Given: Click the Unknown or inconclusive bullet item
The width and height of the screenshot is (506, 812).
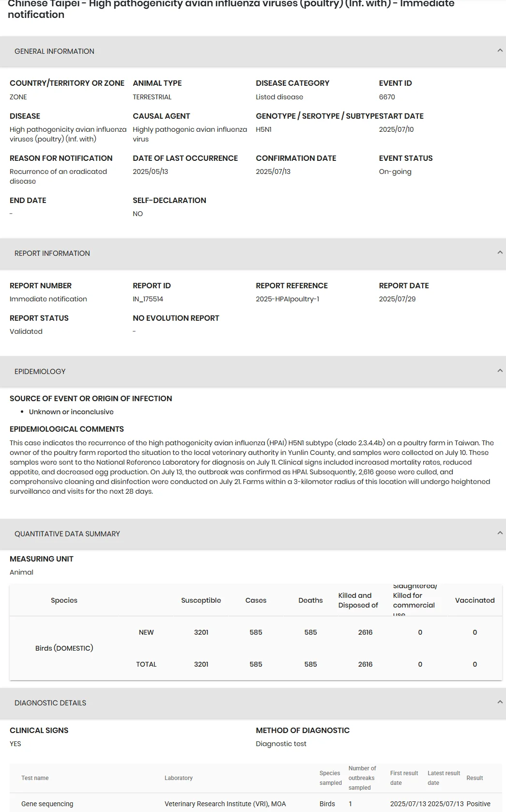Looking at the screenshot, I should [x=71, y=412].
